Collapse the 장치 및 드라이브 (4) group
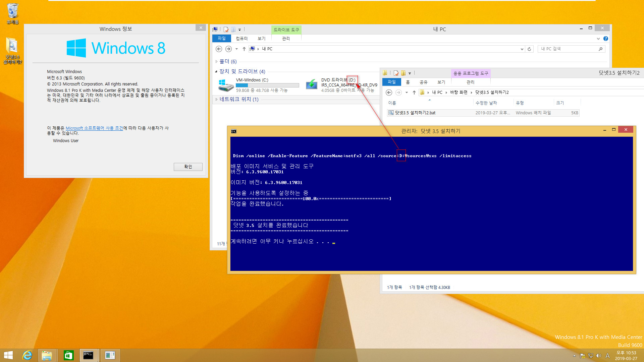This screenshot has width=644, height=362. click(x=216, y=71)
